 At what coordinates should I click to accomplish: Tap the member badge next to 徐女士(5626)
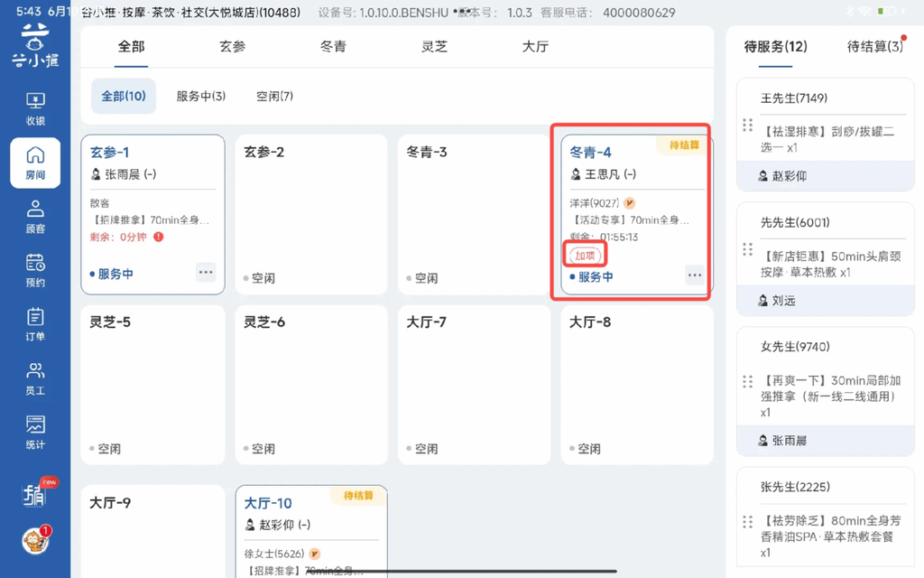coord(315,554)
